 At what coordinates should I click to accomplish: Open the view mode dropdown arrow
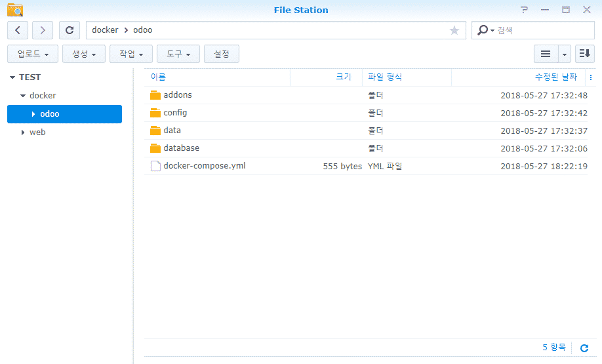click(565, 54)
